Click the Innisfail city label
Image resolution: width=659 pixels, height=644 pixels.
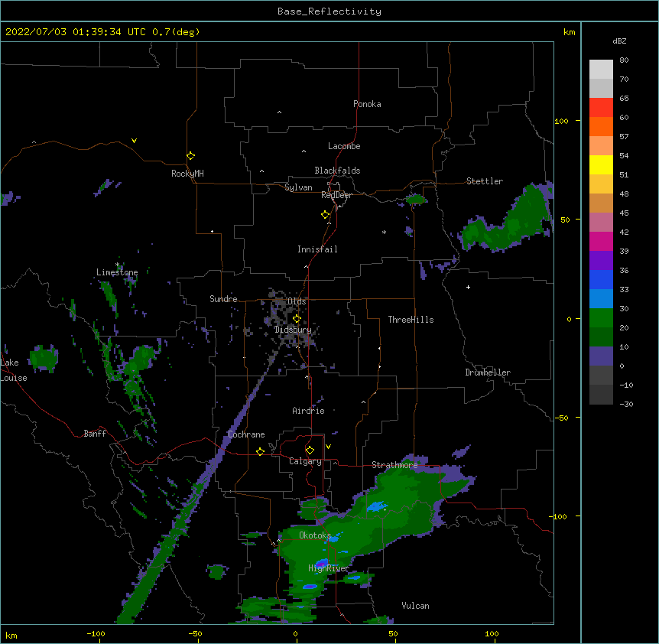point(317,249)
